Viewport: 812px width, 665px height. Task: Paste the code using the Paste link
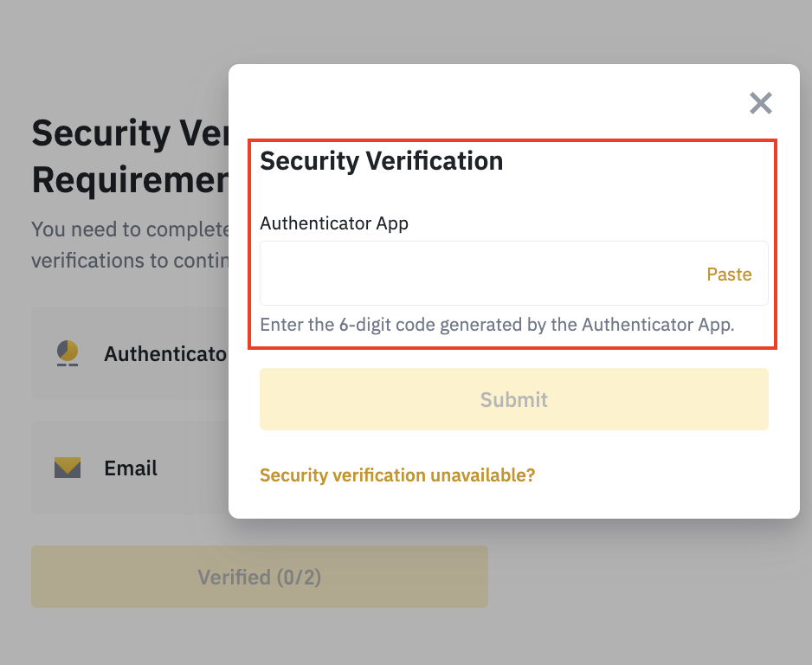pos(729,274)
